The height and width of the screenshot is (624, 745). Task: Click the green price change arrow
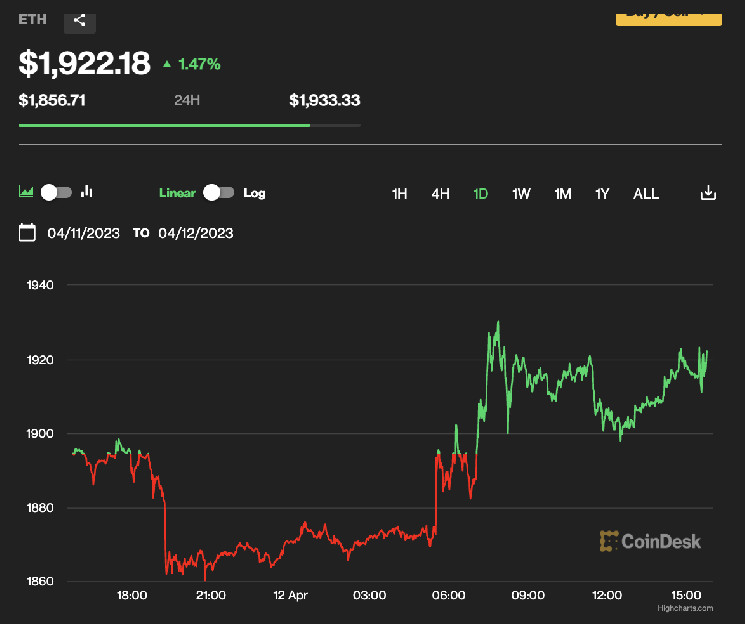click(x=167, y=64)
